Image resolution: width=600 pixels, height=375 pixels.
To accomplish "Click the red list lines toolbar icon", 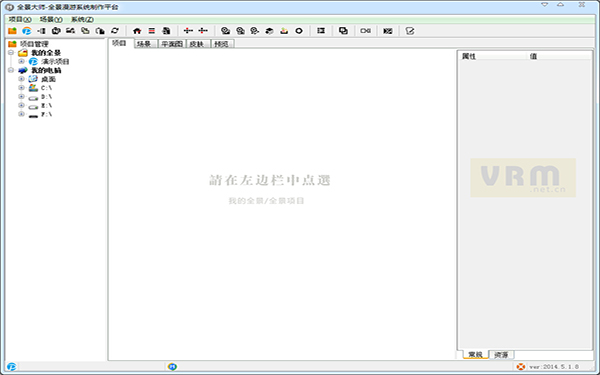I will coord(152,31).
